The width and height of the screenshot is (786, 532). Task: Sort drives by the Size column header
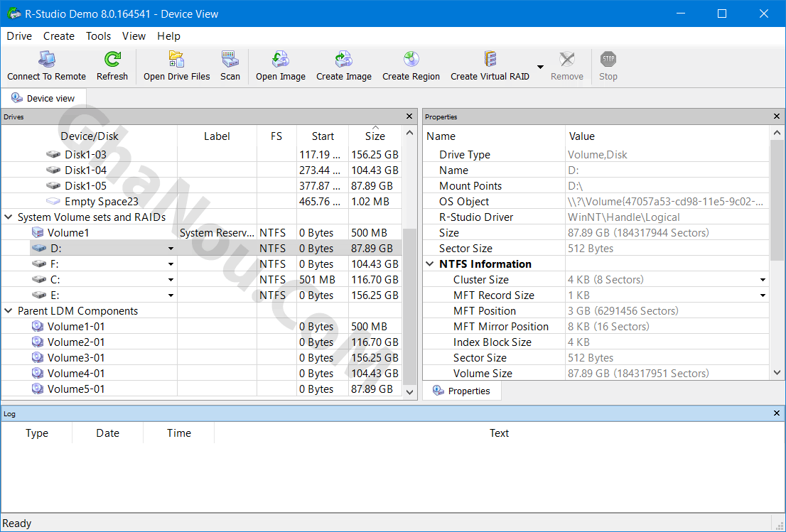pyautogui.click(x=375, y=136)
